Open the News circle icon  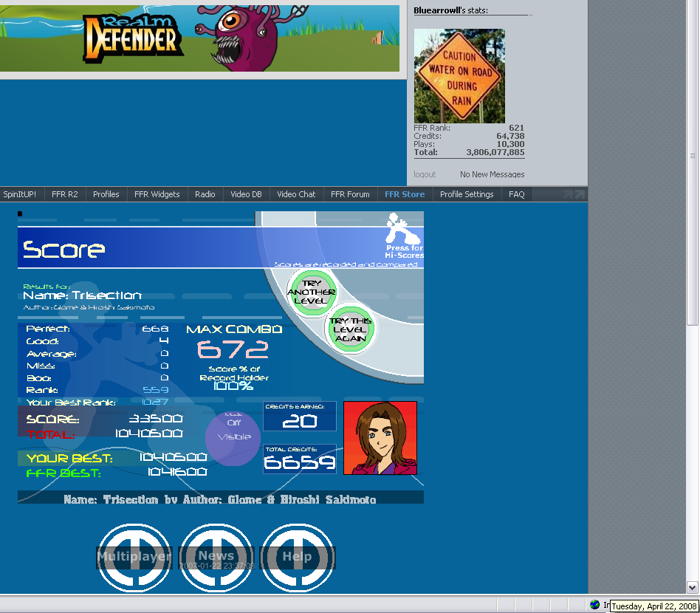pyautogui.click(x=216, y=557)
